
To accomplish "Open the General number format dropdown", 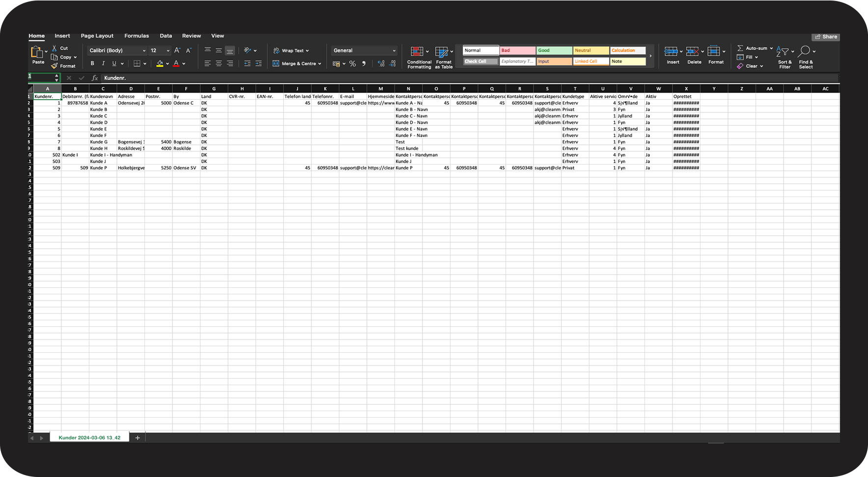I will (x=364, y=51).
